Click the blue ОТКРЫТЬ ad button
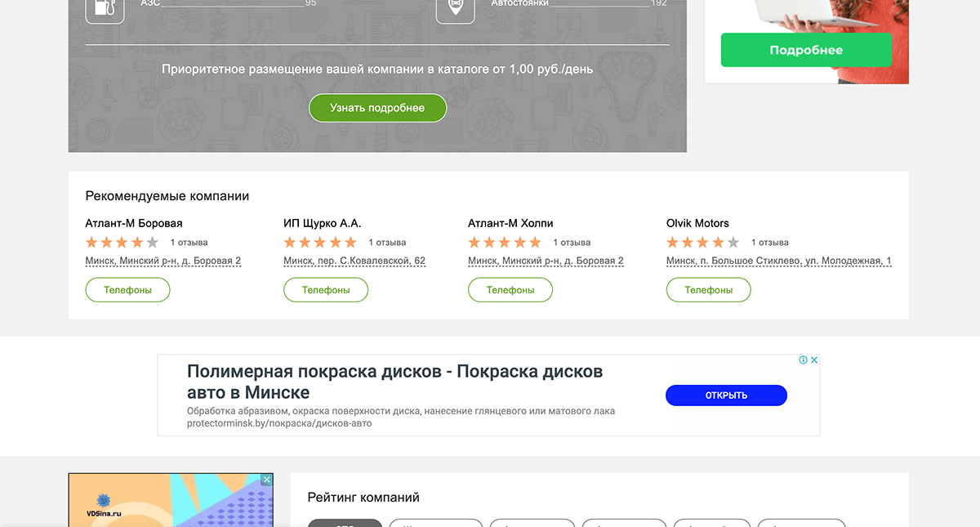 (x=726, y=395)
